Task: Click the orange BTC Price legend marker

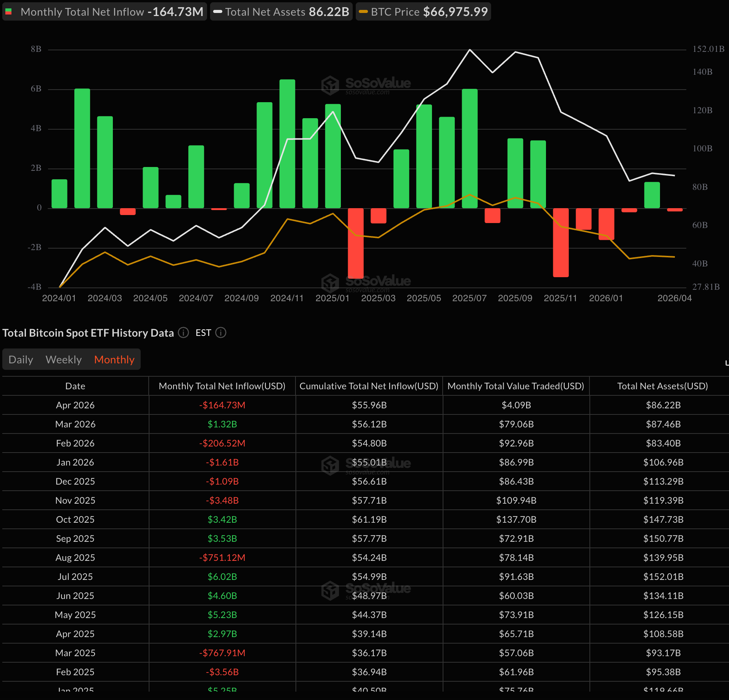Action: click(x=363, y=12)
